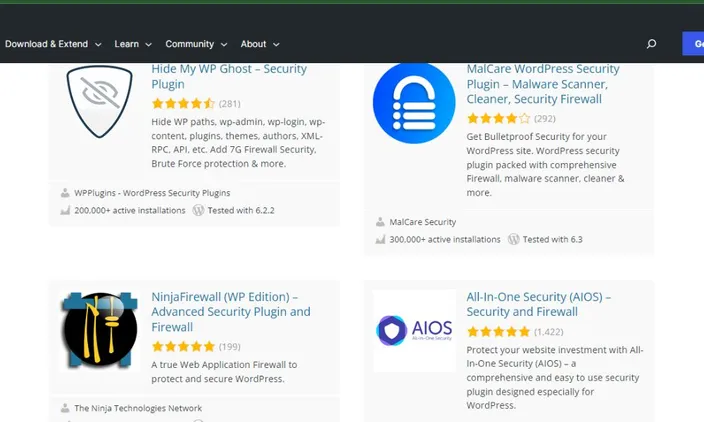Viewport: 704px width, 422px height.
Task: Open the Hide My WP Ghost shield logo
Action: point(99,101)
